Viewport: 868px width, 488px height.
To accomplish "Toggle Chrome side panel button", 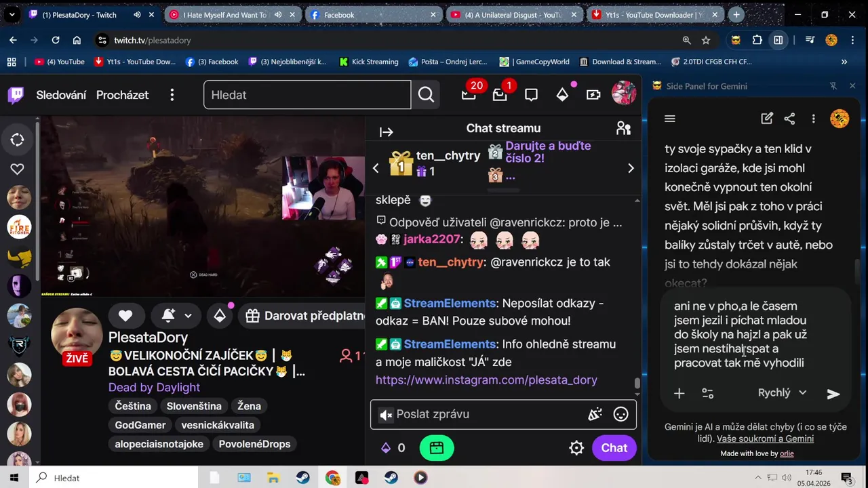I will tap(778, 40).
